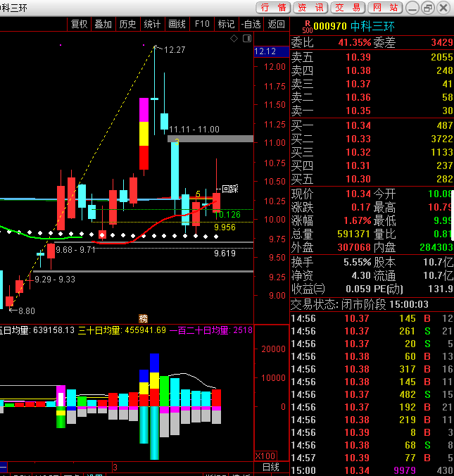Select the 买四 row at 10.31

click(372, 165)
